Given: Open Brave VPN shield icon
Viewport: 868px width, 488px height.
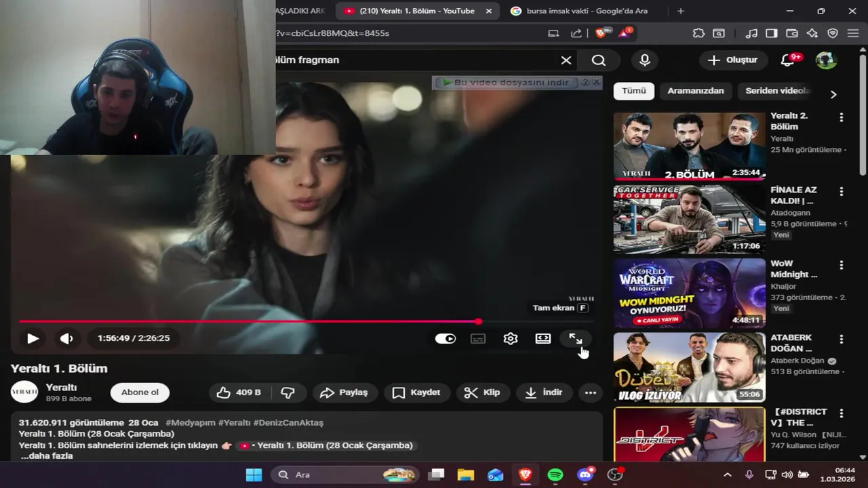Looking at the screenshot, I should (x=833, y=33).
